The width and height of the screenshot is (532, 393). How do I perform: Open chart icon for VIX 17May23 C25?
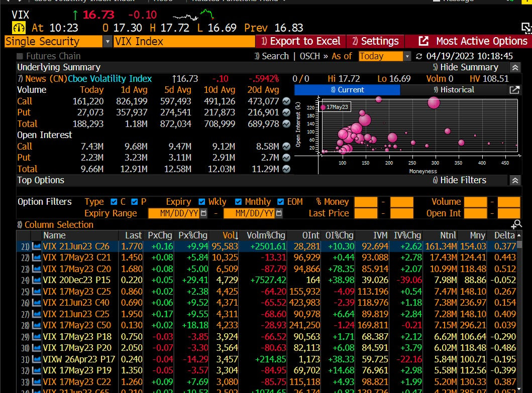pyautogui.click(x=36, y=292)
